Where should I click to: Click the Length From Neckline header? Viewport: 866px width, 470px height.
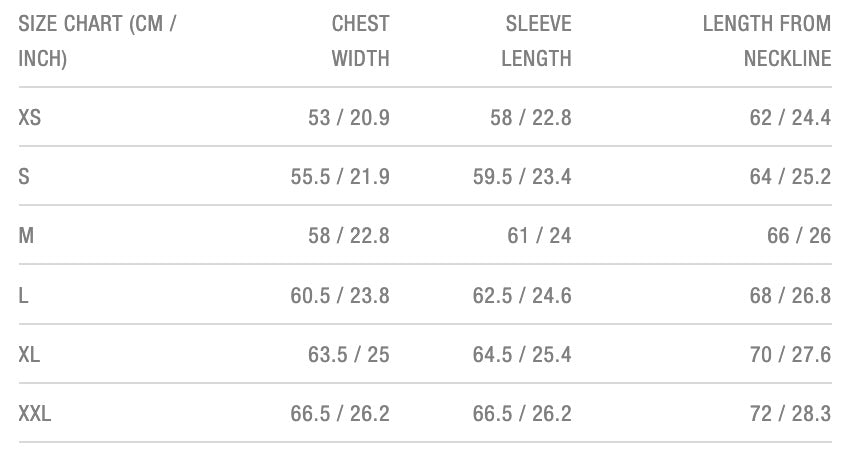767,41
